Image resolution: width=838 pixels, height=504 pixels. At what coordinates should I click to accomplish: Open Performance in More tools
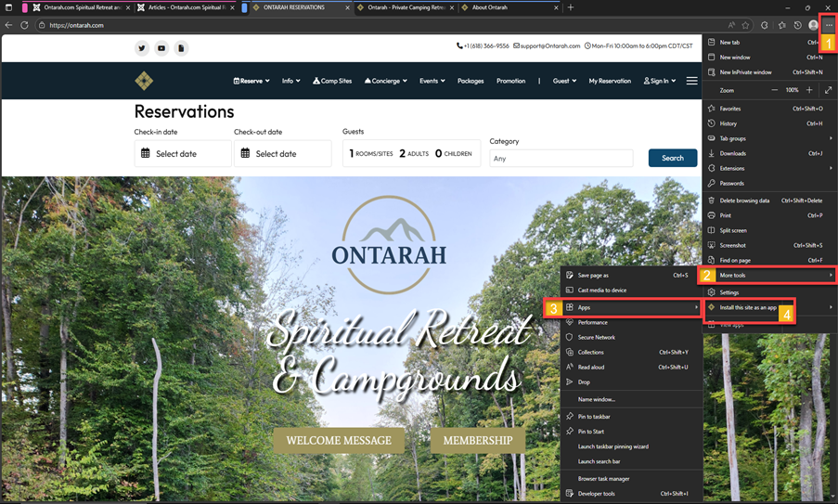[x=631, y=322]
